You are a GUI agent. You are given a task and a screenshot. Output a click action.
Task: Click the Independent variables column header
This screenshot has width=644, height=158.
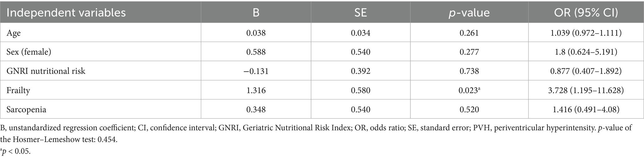click(66, 12)
